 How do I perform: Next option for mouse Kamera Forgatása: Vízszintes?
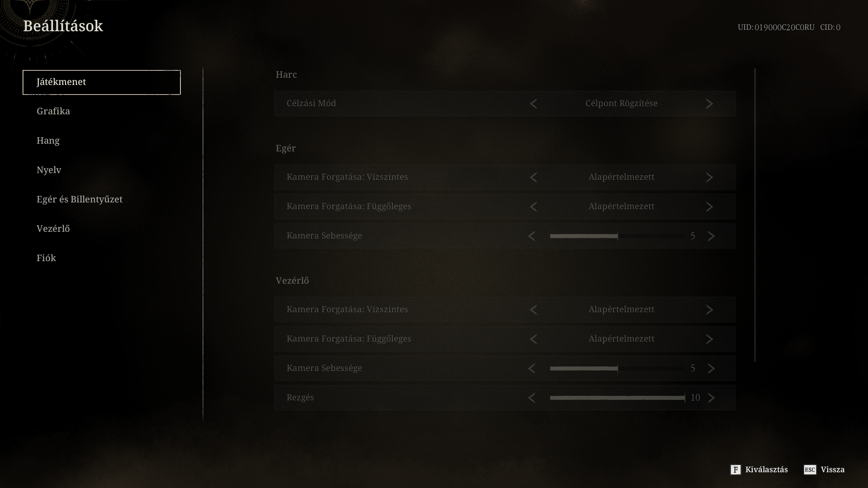(709, 177)
